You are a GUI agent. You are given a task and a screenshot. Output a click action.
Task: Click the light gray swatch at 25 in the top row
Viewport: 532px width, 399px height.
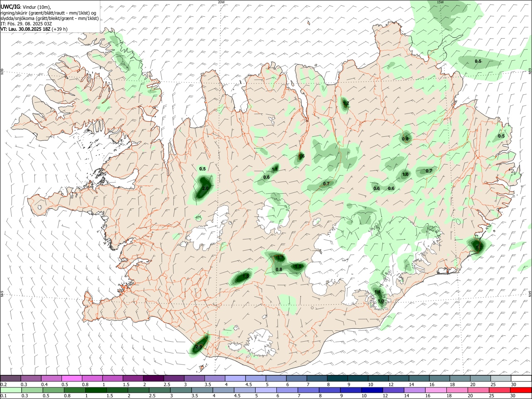(501, 379)
